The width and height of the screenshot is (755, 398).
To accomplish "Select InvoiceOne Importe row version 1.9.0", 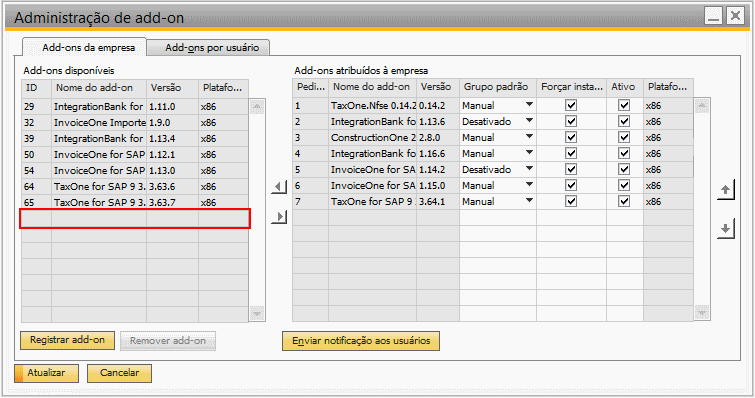I will (x=135, y=122).
